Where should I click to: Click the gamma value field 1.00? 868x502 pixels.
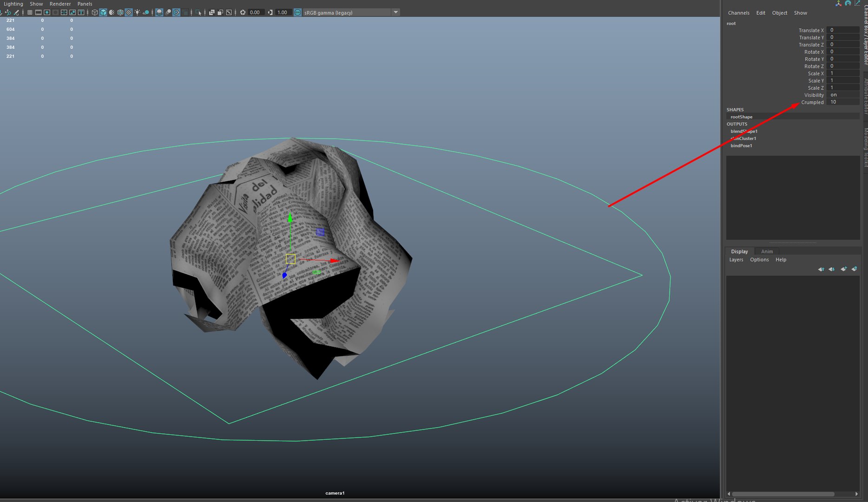[283, 13]
